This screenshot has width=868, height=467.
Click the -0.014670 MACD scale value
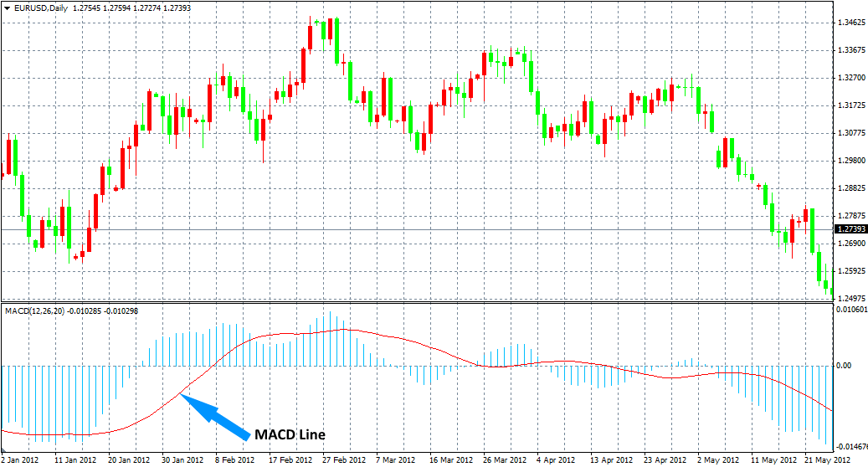(x=850, y=448)
